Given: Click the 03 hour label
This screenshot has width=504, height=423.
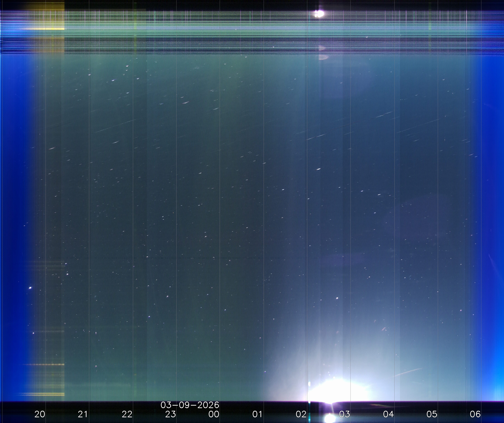Looking at the screenshot, I should (345, 414).
